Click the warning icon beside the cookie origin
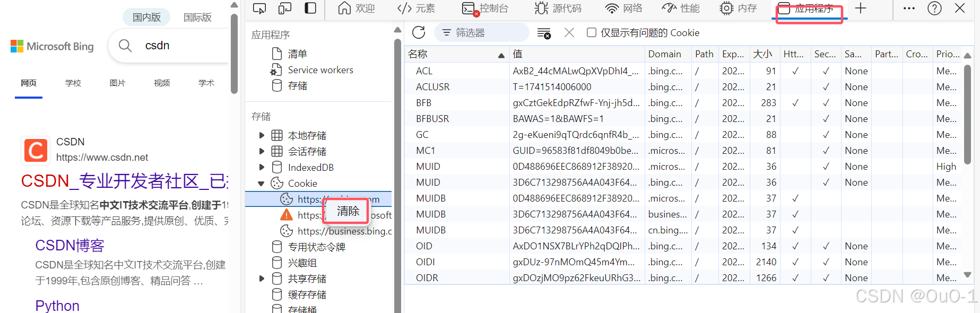This screenshot has width=980, height=313. click(287, 215)
